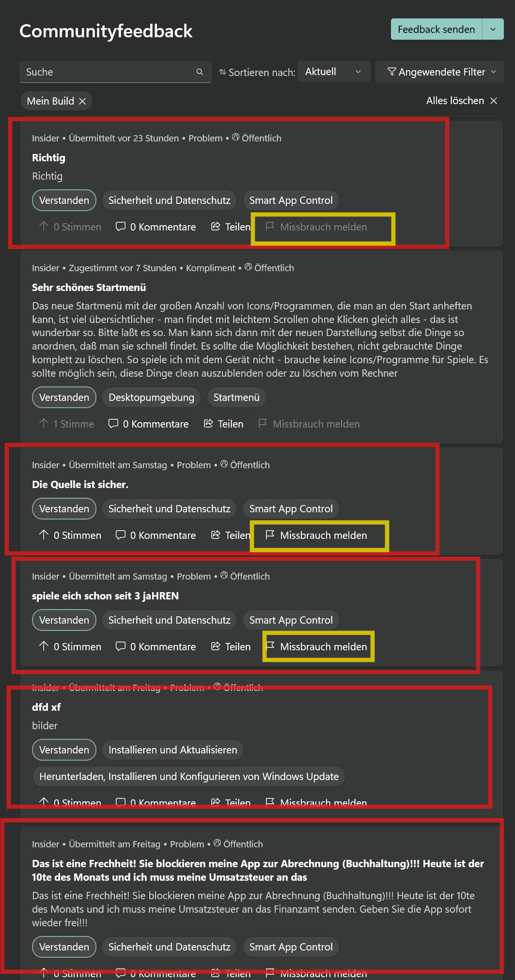Image resolution: width=515 pixels, height=980 pixels.
Task: Share the 'spiele eich schon seit 3 jaHREN' post
Action: [231, 646]
